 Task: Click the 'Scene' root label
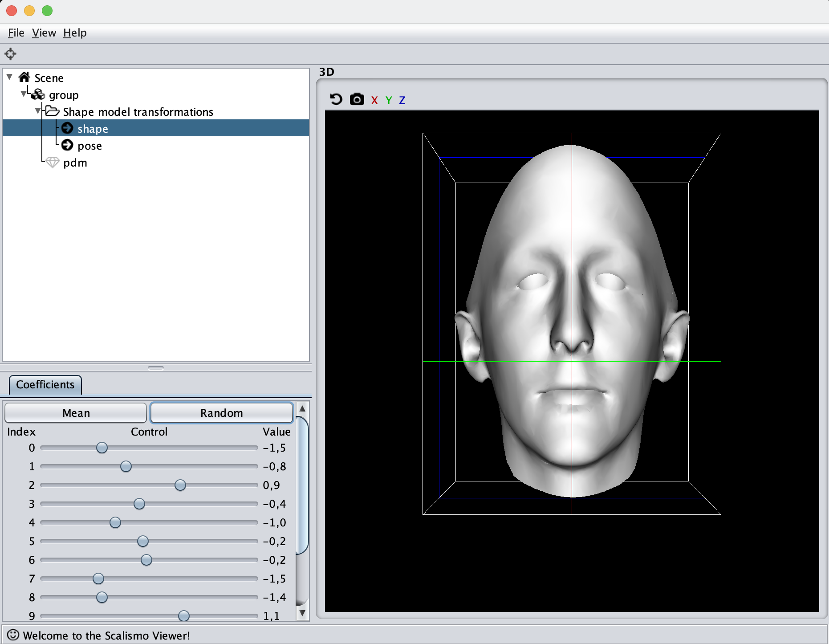49,78
